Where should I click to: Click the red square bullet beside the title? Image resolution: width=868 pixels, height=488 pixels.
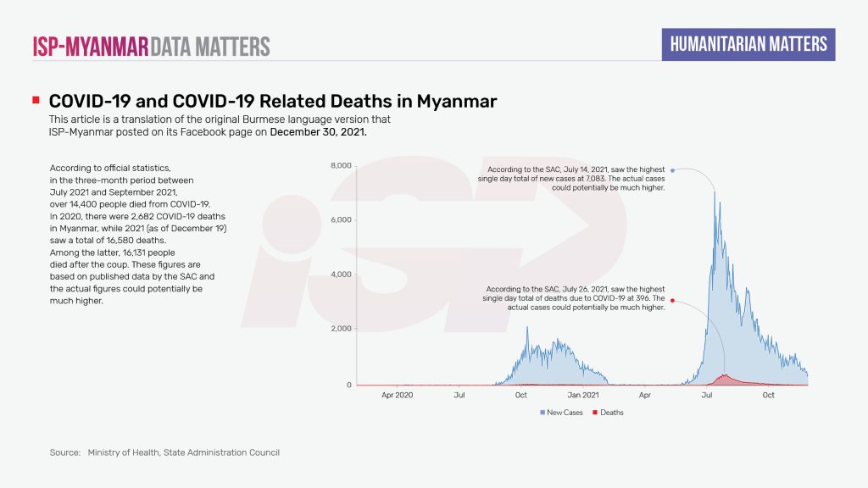(x=36, y=101)
